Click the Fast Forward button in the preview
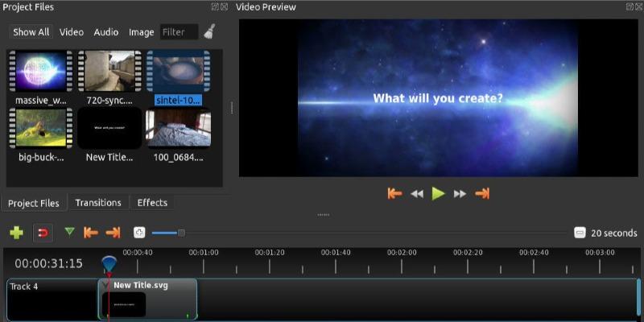The height and width of the screenshot is (322, 644). pyautogui.click(x=460, y=193)
